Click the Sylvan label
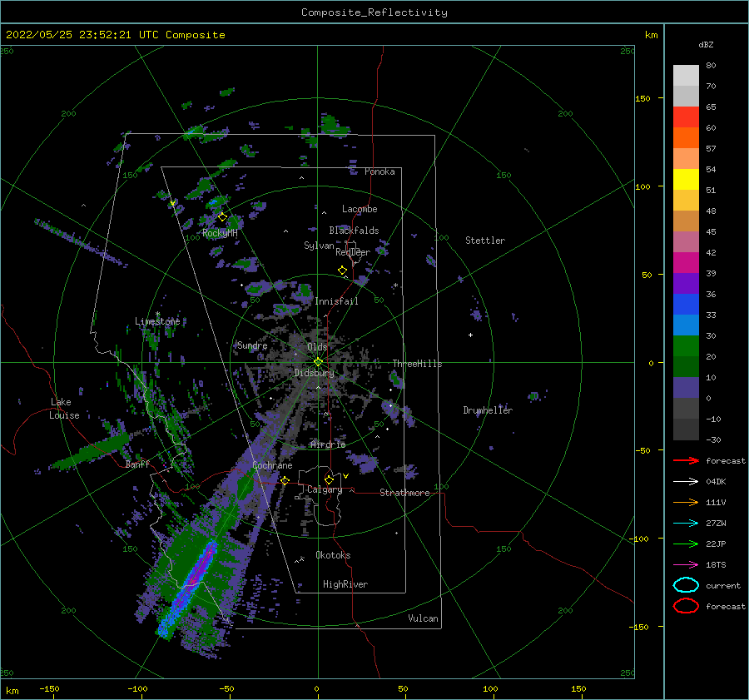Screen dimensions: 749x700 pos(319,246)
